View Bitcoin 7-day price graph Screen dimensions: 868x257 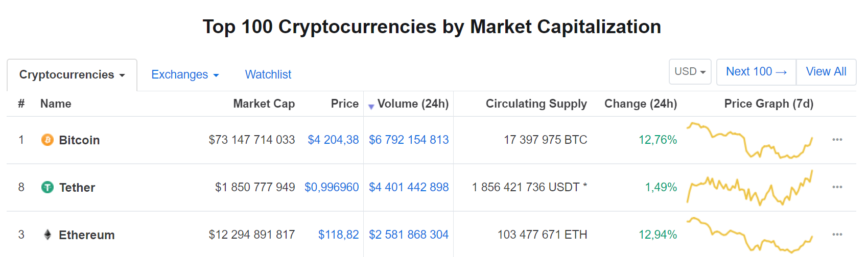coord(749,140)
